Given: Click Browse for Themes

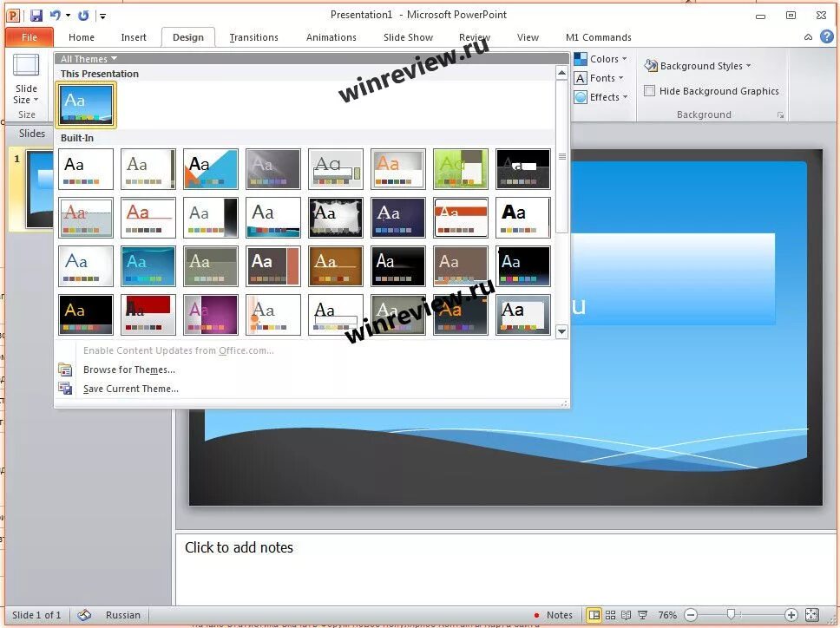Looking at the screenshot, I should click(129, 370).
